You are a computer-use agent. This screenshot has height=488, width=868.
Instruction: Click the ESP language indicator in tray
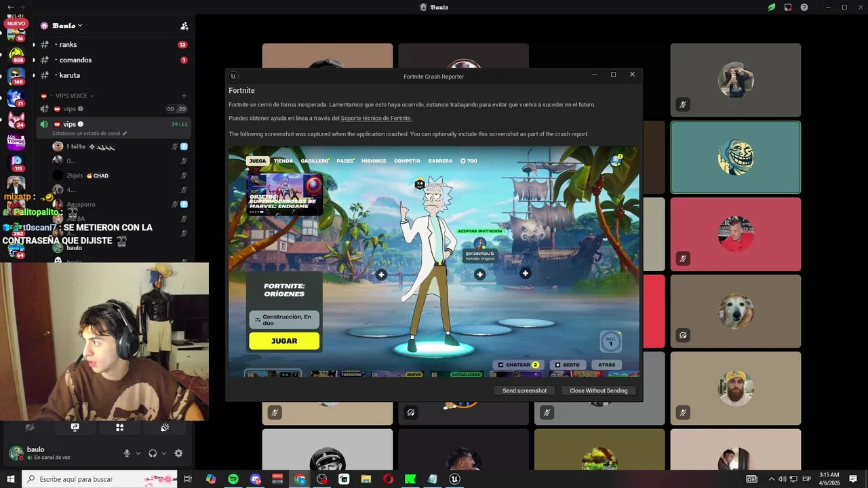(806, 479)
